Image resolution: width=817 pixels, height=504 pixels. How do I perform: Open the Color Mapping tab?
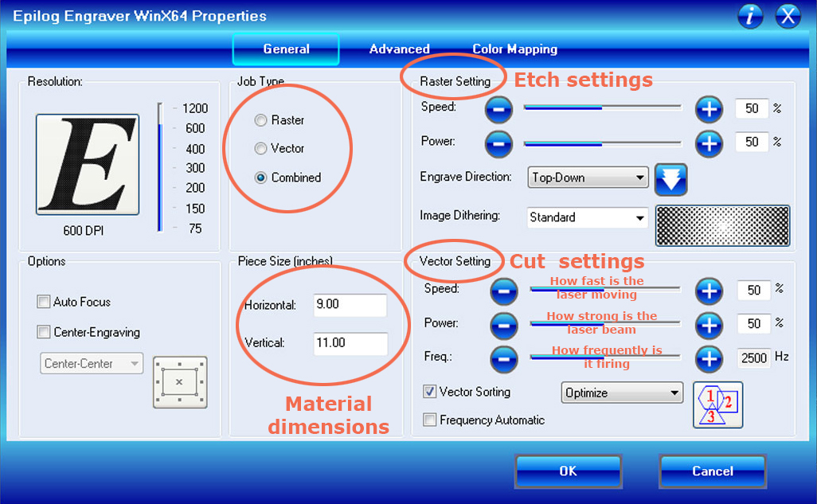514,49
